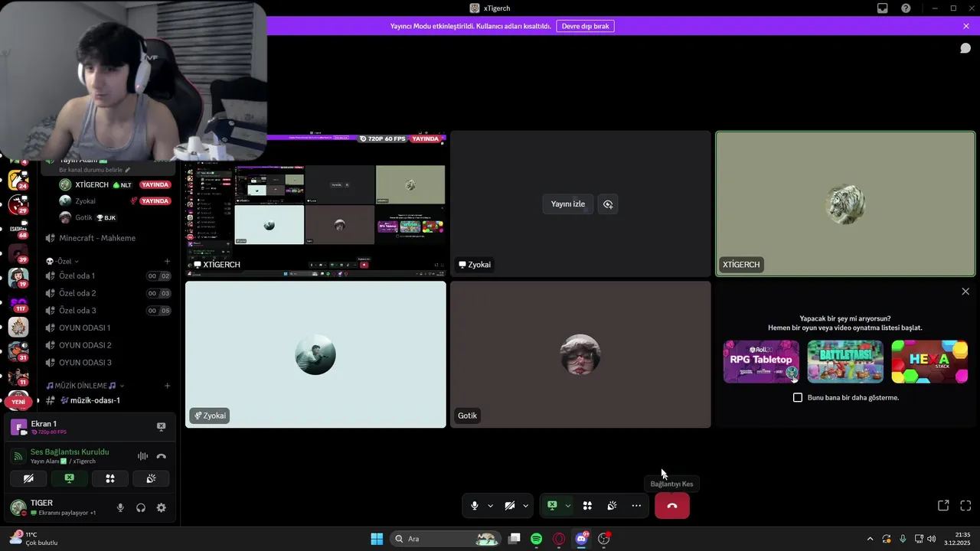980x551 pixels.
Task: Close the activity suggestions panel
Action: pos(965,292)
